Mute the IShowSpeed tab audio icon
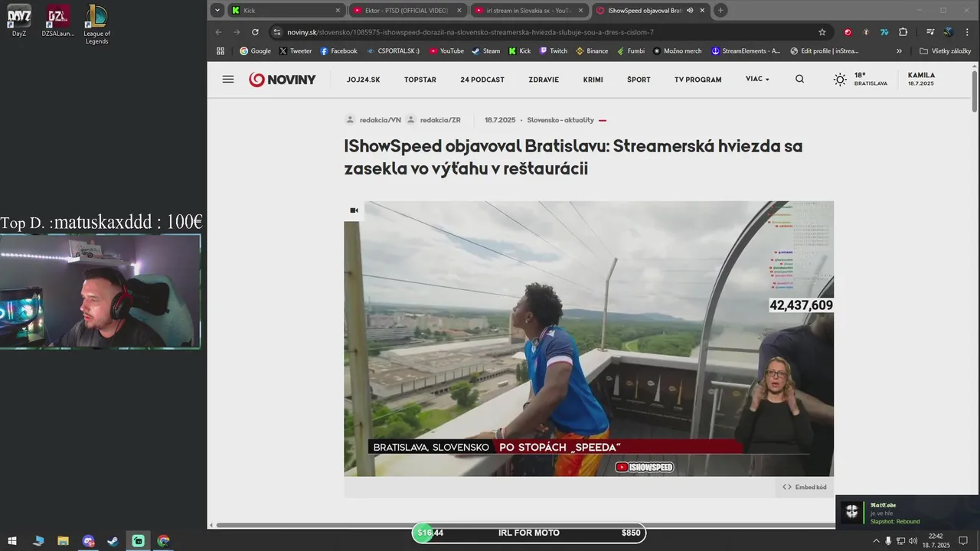980x551 pixels. [690, 11]
